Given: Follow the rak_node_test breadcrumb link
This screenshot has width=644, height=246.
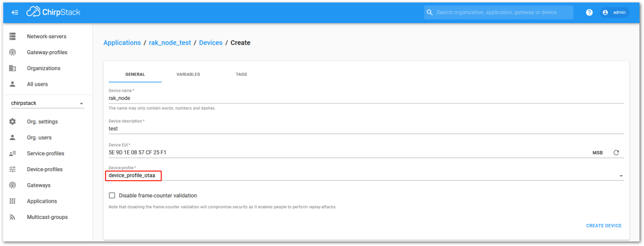Looking at the screenshot, I should coord(170,43).
